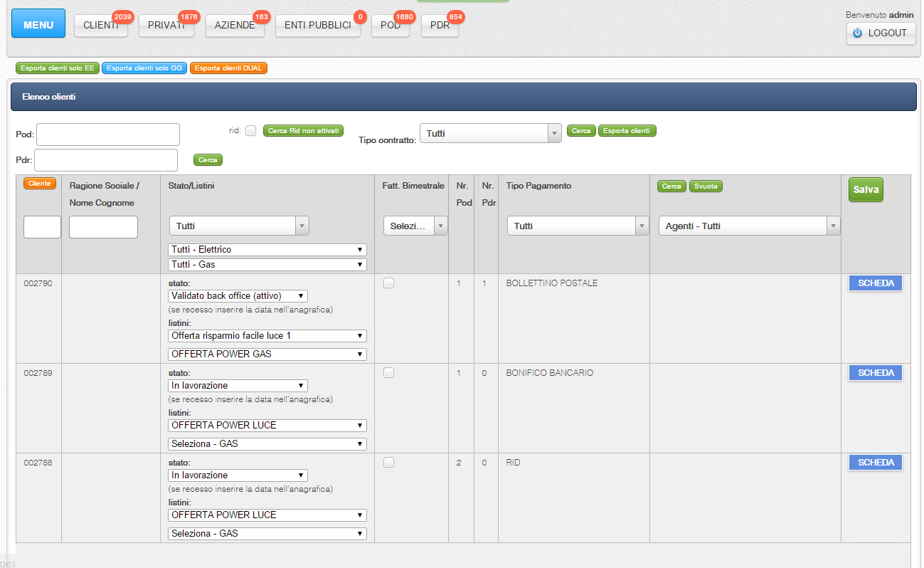
Task: Open the stato dropdown for client 002788
Action: (x=238, y=475)
